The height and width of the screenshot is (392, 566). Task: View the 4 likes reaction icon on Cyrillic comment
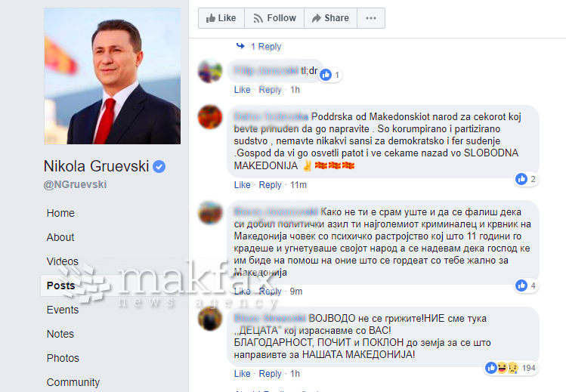[x=521, y=286]
